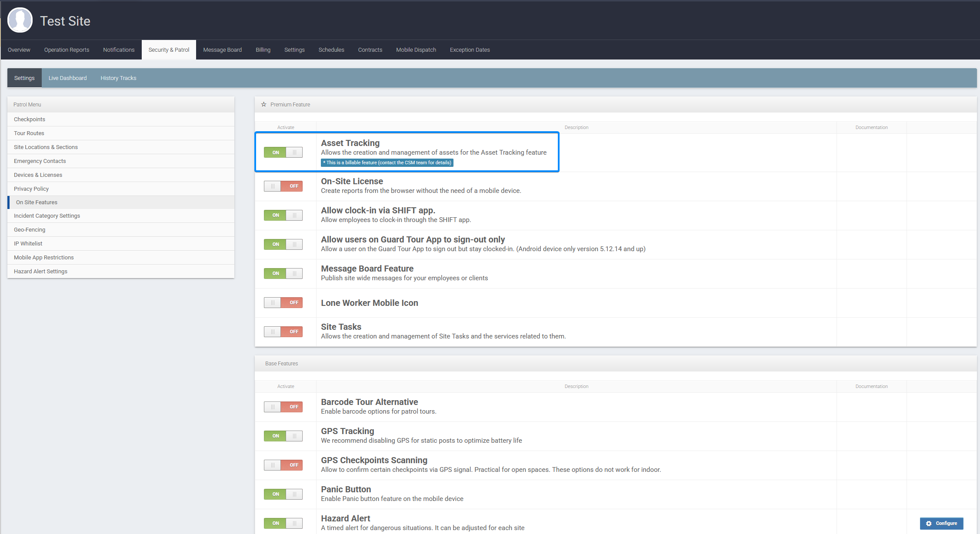Enable the Lone Worker Mobile Icon toggle
The width and height of the screenshot is (980, 534).
283,302
